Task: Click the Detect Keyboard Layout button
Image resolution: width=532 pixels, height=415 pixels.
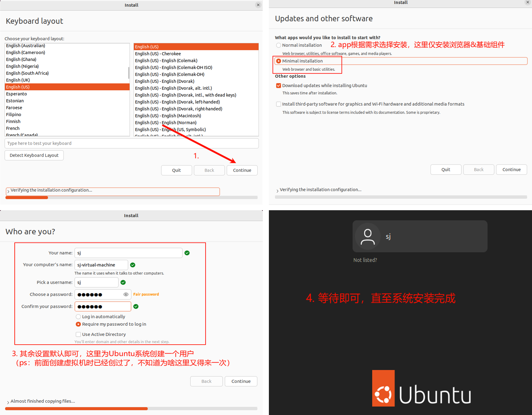Action: pyautogui.click(x=34, y=155)
